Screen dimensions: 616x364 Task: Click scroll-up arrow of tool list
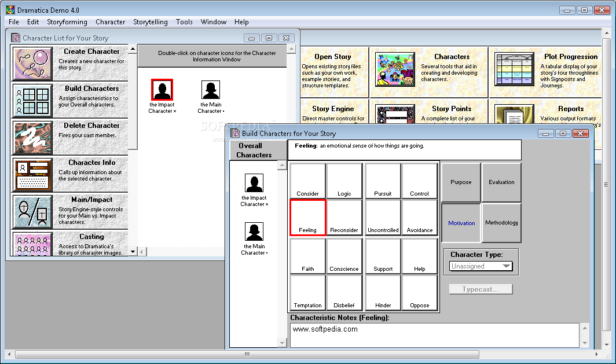[x=133, y=49]
